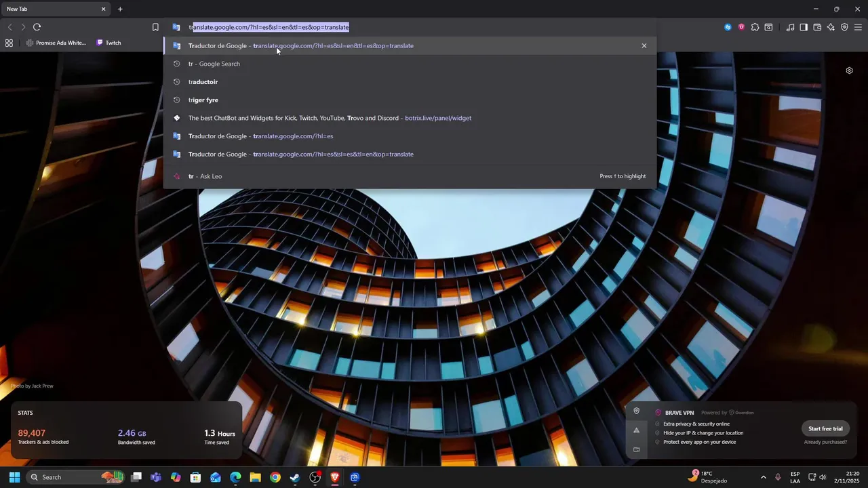Select the Brave Rewards triangle widget tab

point(636,430)
